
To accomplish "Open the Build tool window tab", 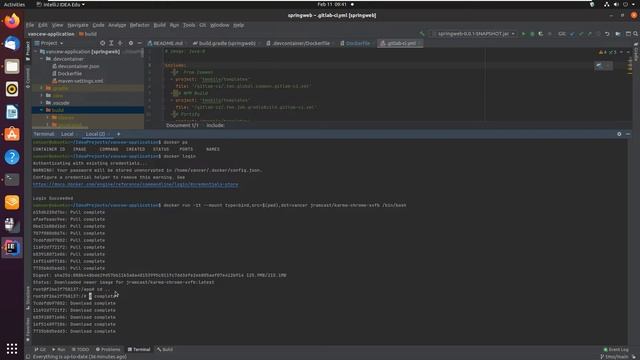I will coord(165,349).
